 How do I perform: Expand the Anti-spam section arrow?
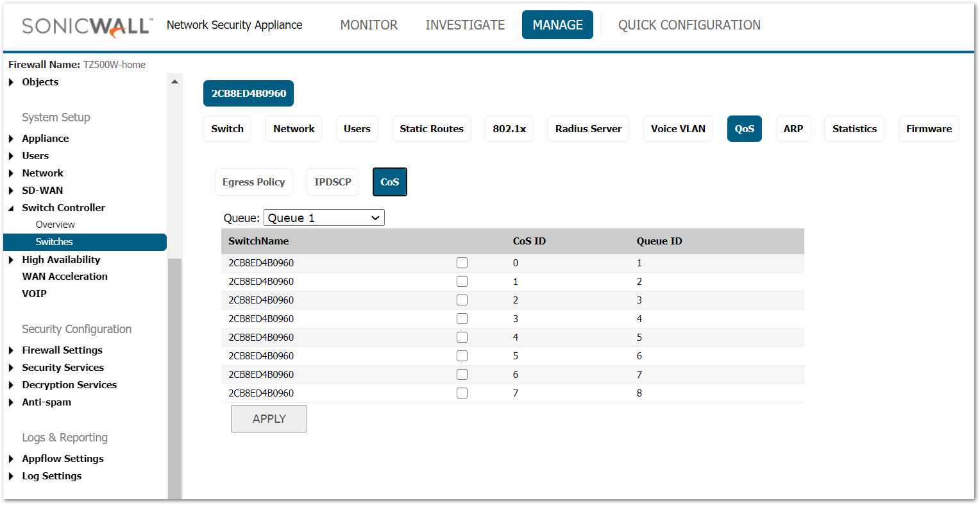[11, 402]
